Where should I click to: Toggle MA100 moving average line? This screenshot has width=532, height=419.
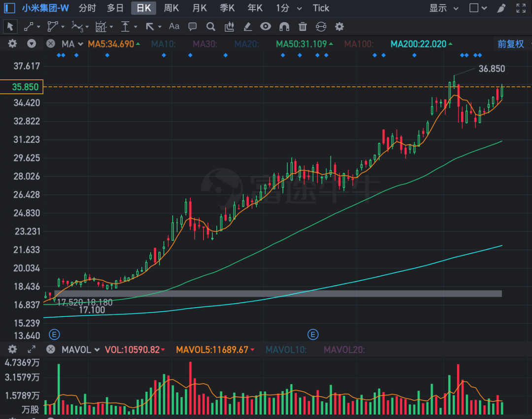coord(359,44)
